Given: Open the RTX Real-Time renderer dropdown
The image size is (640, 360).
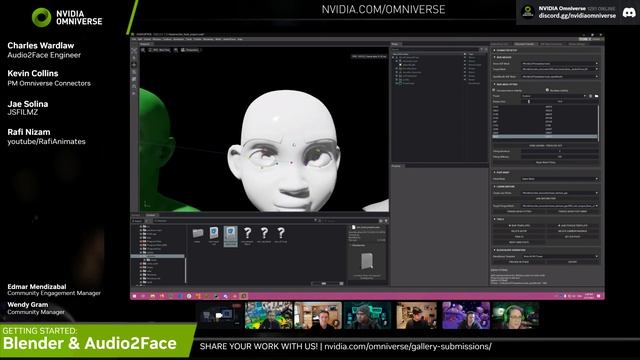Looking at the screenshot, I should [160, 50].
